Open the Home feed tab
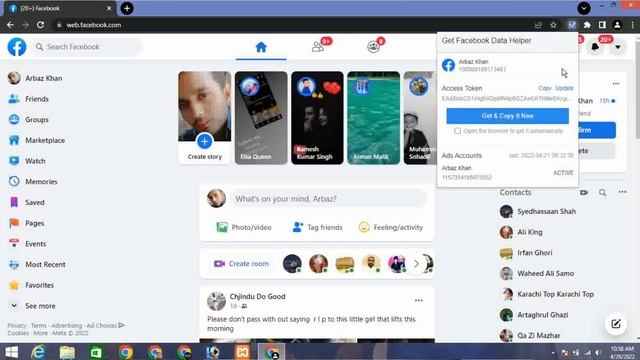This screenshot has width=640, height=360. [x=261, y=47]
